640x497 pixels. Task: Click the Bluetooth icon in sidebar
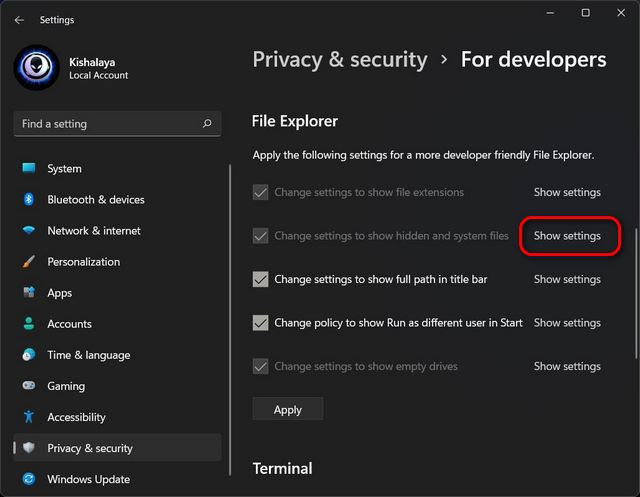(29, 199)
